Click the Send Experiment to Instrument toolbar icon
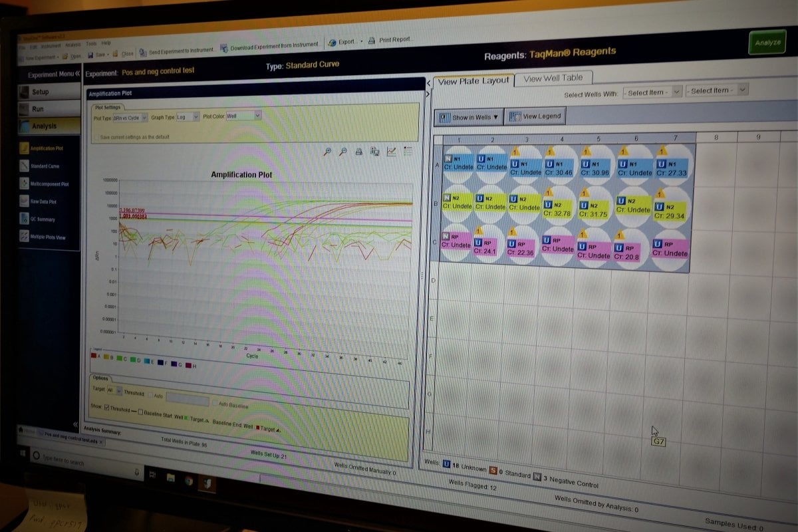798x532 pixels. pos(143,52)
